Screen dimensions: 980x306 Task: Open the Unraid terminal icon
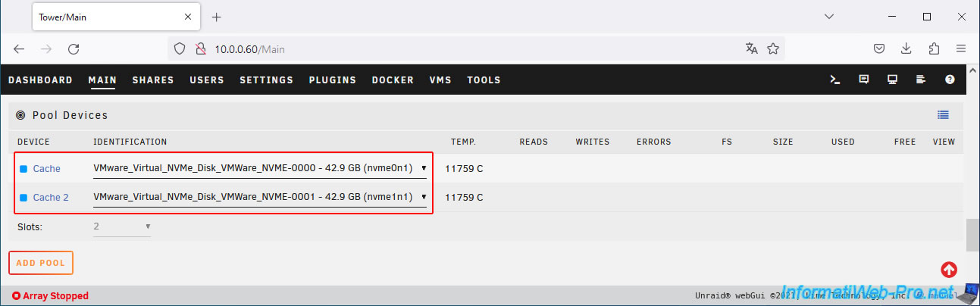click(x=834, y=80)
